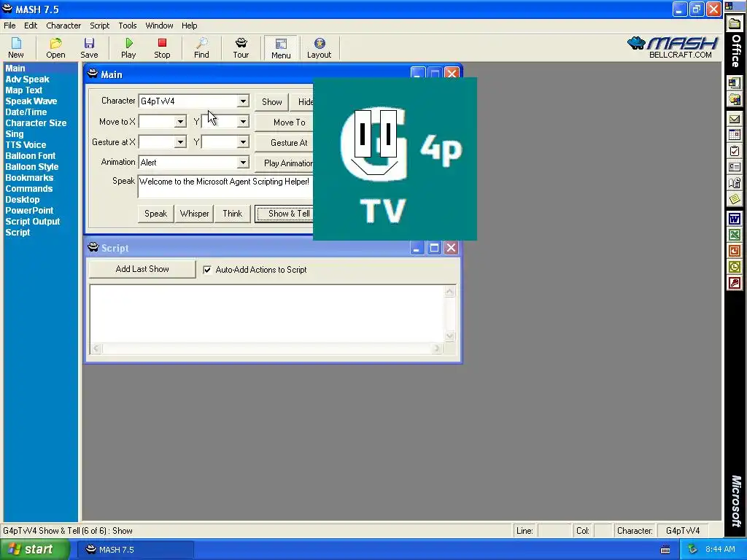This screenshot has width=747, height=560.
Task: Click the Move To button
Action: (x=285, y=122)
